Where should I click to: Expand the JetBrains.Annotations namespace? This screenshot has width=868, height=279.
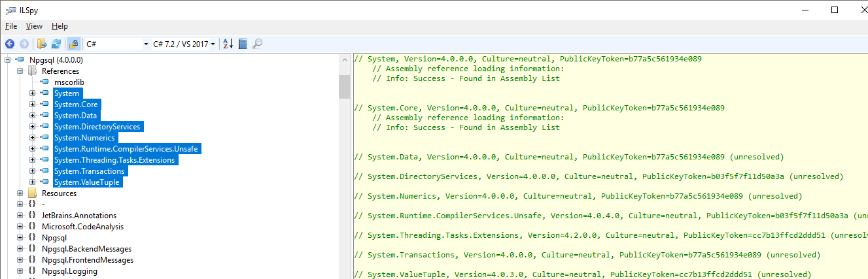20,216
